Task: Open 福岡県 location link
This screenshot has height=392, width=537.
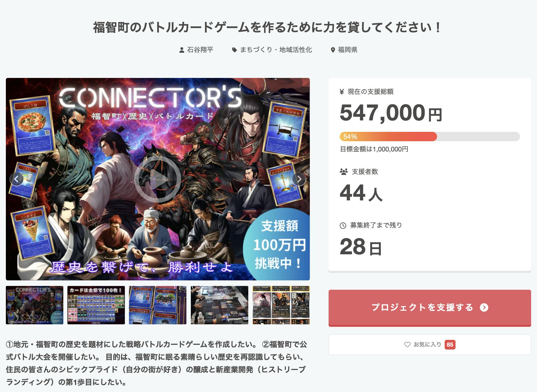Action: click(x=348, y=50)
